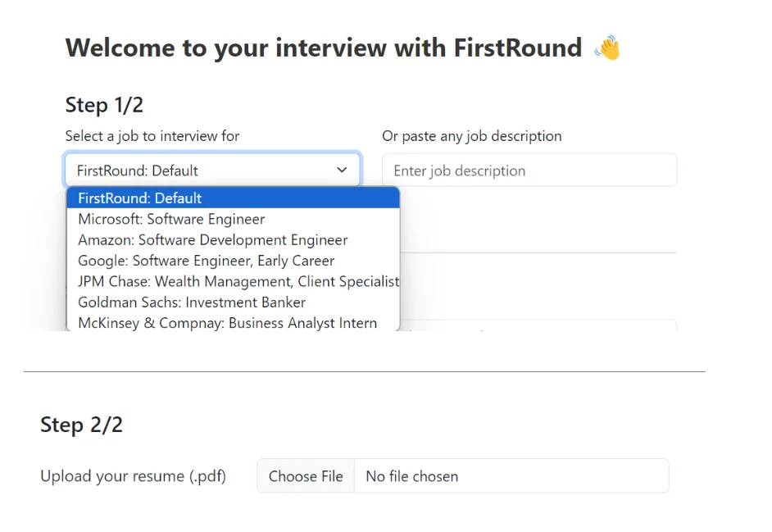Click the waving hand emoji in the title
Screen dimensions: 772x532
(x=606, y=48)
